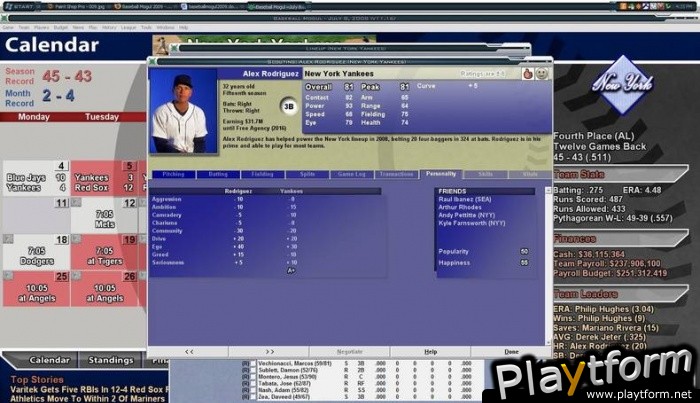Click the Baseball Mogul main window icon
Viewport: 700px width, 403px height.
click(x=4, y=18)
